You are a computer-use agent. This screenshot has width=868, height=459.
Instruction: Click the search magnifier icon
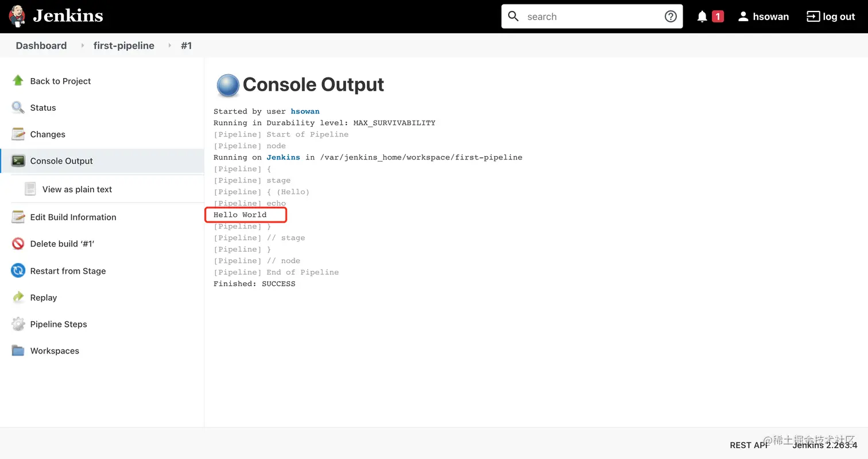pos(514,17)
